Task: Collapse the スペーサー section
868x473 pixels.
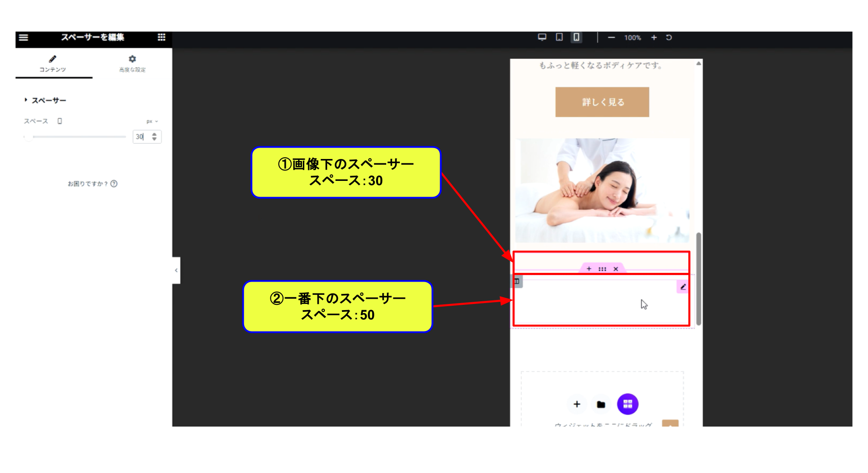Action: (x=45, y=100)
